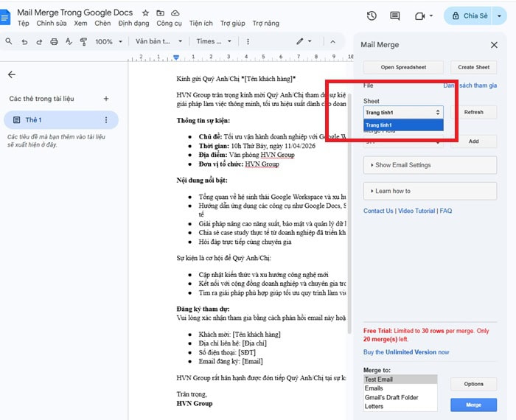The width and height of the screenshot is (516, 420).
Task: Collapse the menus with up chevron
Action: (332, 42)
